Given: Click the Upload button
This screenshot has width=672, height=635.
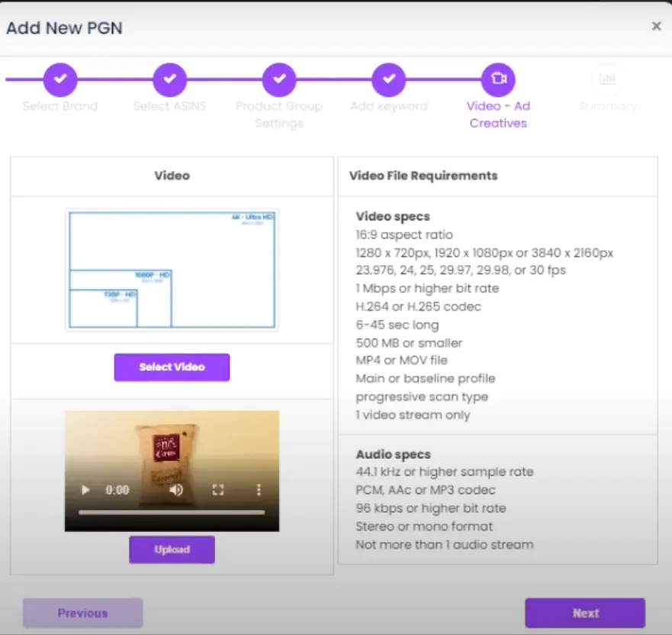Looking at the screenshot, I should coord(172,550).
